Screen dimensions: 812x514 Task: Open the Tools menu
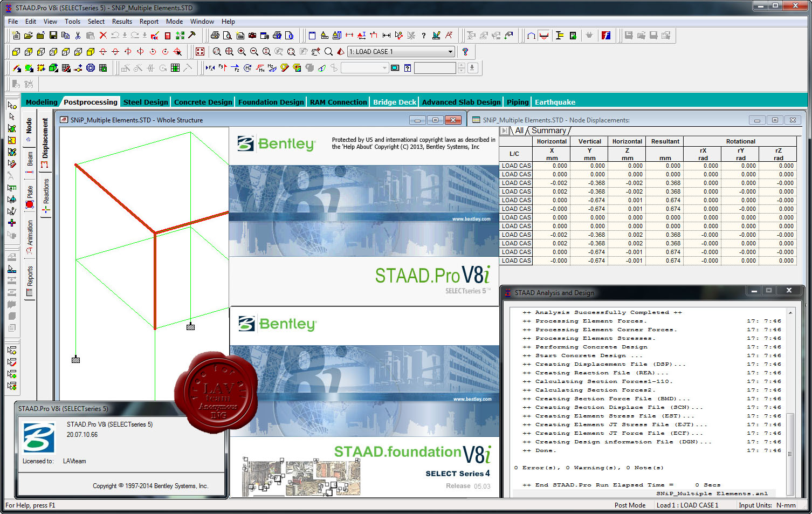point(72,22)
